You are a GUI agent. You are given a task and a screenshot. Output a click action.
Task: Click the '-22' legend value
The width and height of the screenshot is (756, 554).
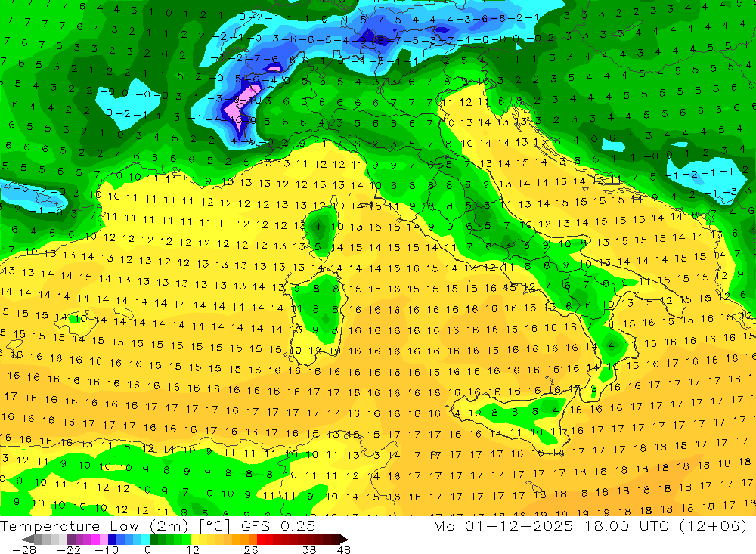(69, 549)
